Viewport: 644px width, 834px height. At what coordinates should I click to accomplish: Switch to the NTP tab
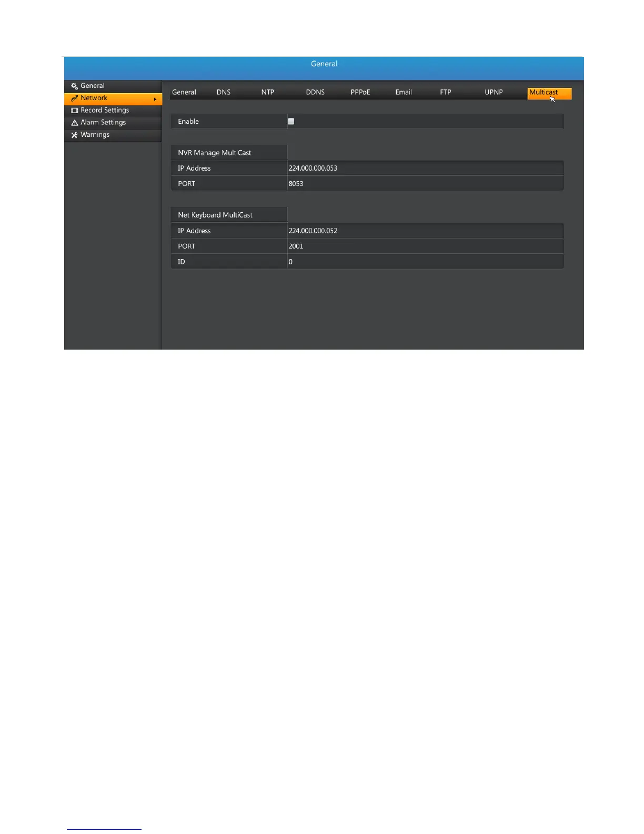(x=268, y=92)
